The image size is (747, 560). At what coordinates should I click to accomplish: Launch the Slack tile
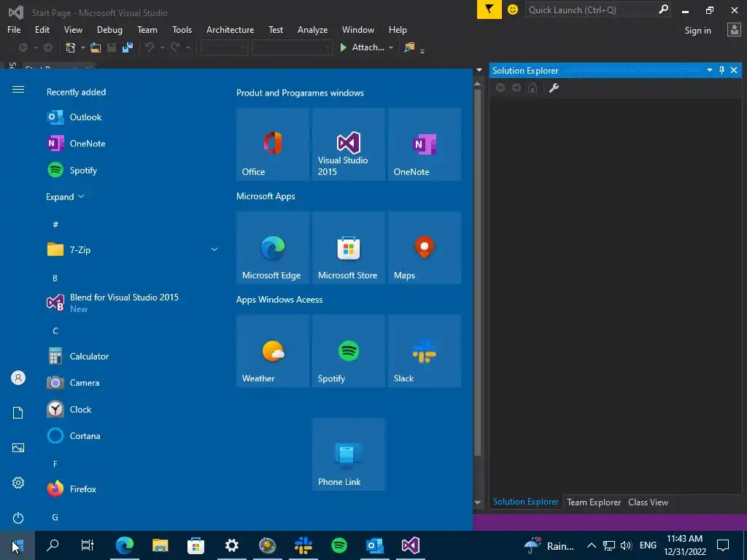point(425,351)
